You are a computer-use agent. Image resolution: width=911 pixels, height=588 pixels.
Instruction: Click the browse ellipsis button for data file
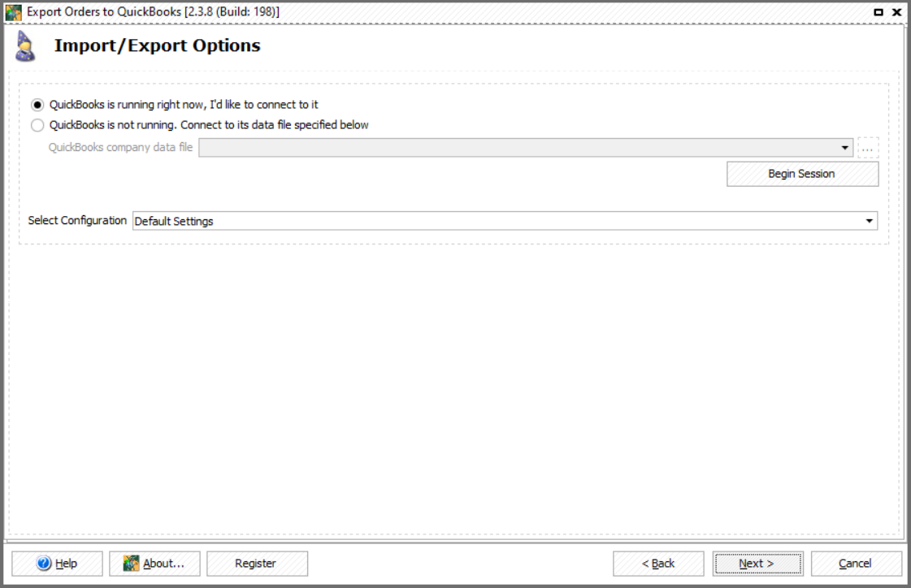(868, 148)
